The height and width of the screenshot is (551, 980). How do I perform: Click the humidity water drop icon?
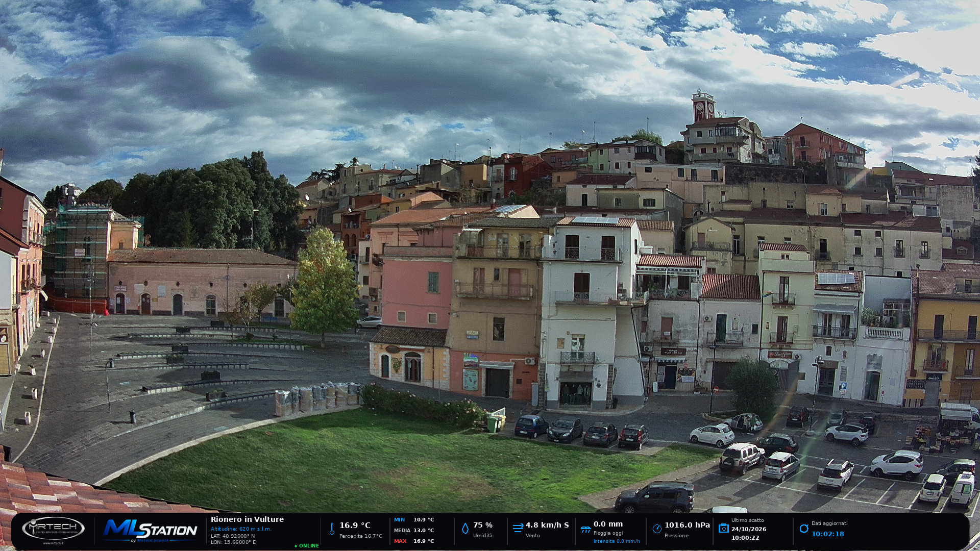(465, 529)
